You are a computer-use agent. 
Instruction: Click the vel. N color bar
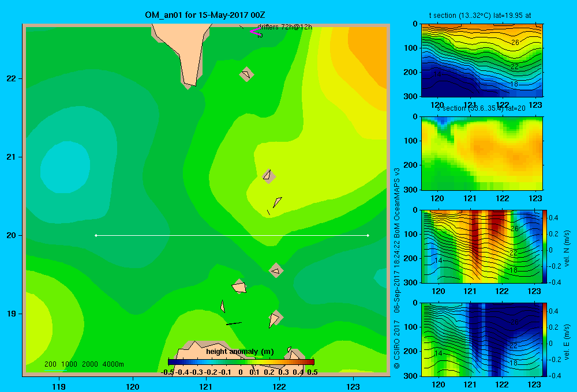point(545,246)
